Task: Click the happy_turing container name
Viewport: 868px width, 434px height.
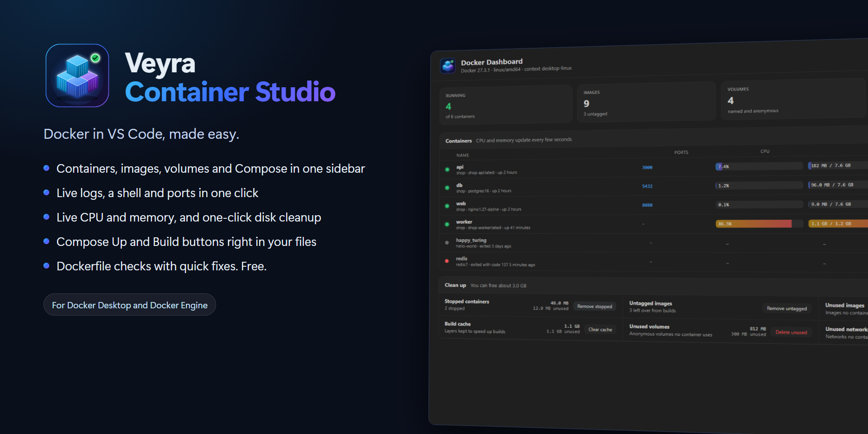Action: click(x=471, y=240)
